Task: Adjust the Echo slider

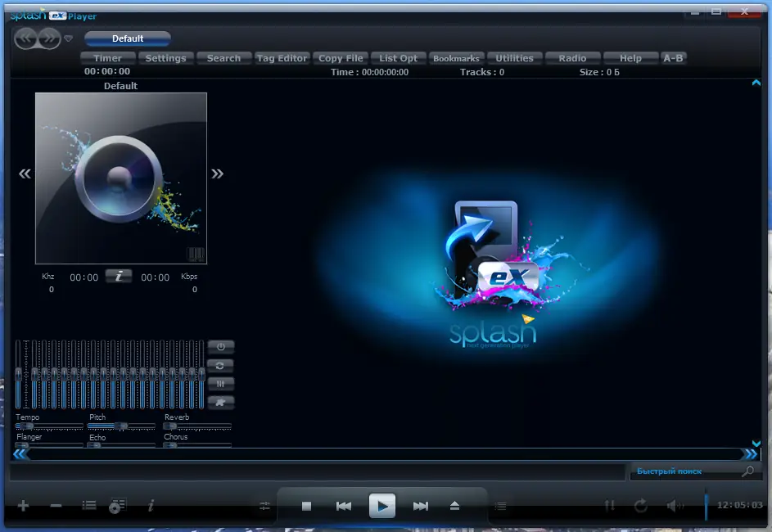Action: tap(122, 445)
